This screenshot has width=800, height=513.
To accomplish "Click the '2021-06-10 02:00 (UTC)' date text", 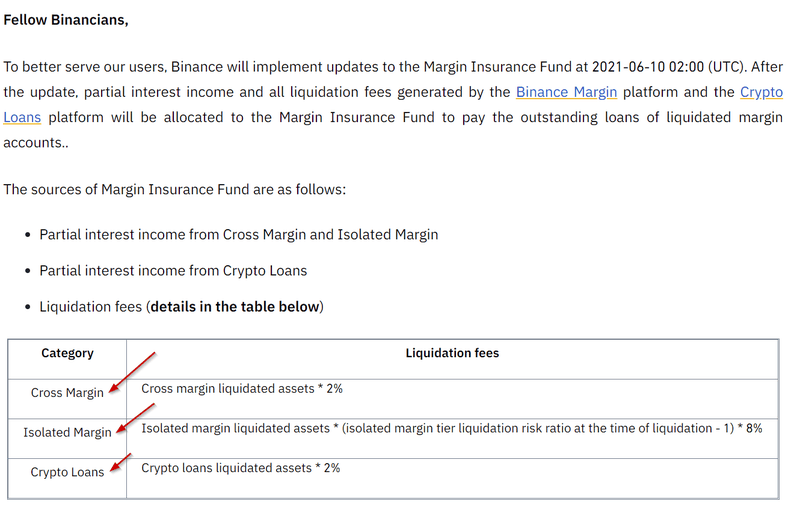I will [665, 67].
